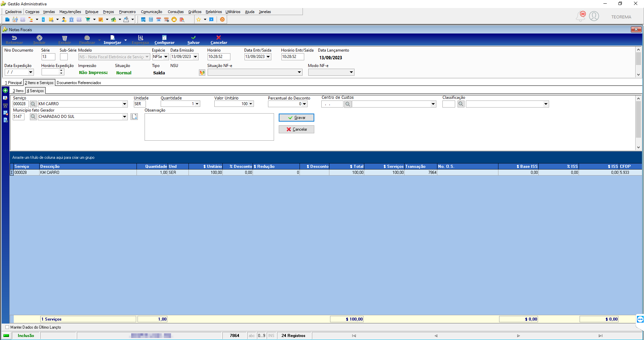Click the blue info icon in toolbar
Screen dimensions: 644x340
211,19
